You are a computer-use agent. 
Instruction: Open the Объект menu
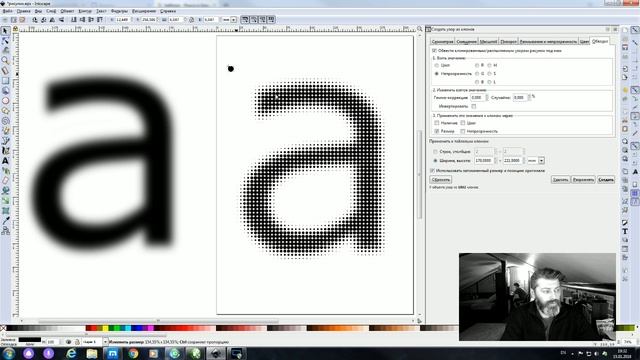point(67,11)
